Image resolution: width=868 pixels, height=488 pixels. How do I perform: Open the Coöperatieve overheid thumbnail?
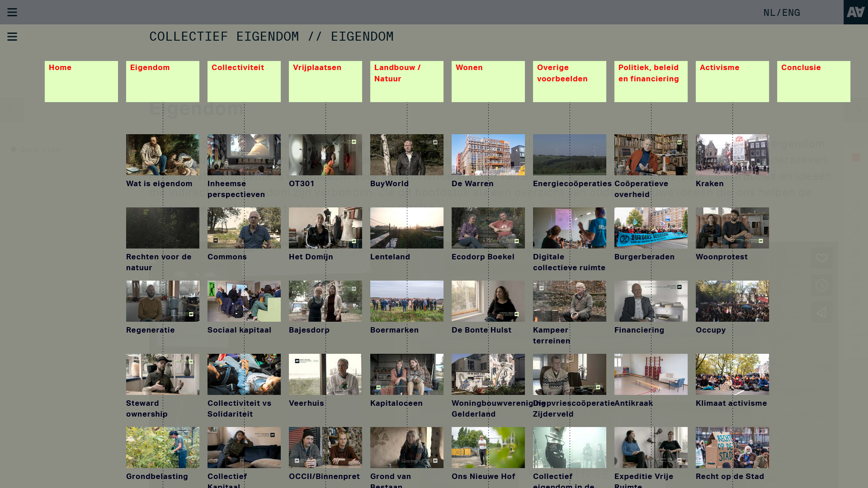click(x=651, y=155)
